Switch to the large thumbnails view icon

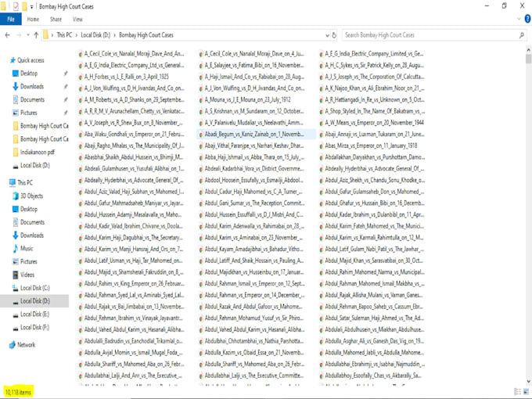pos(527,391)
